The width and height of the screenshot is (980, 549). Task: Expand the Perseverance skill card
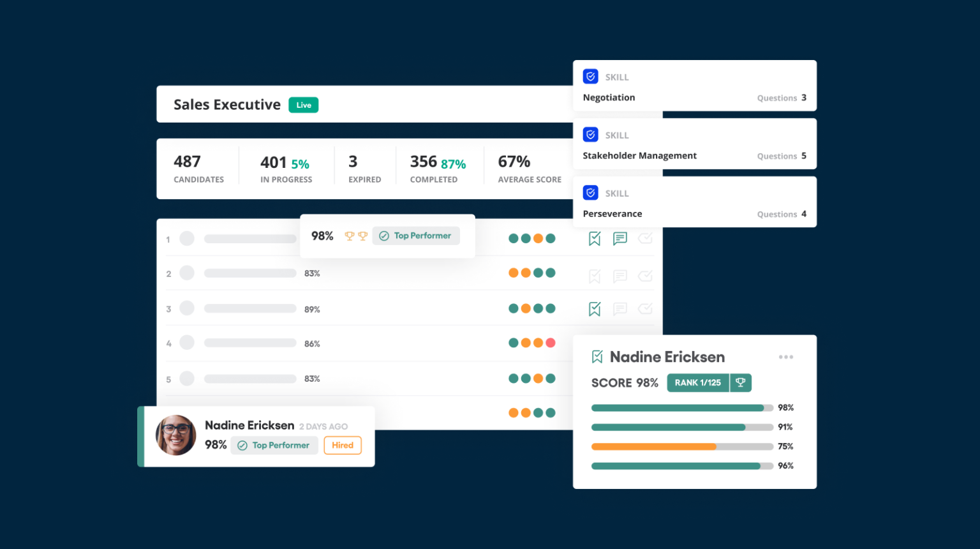tap(694, 202)
